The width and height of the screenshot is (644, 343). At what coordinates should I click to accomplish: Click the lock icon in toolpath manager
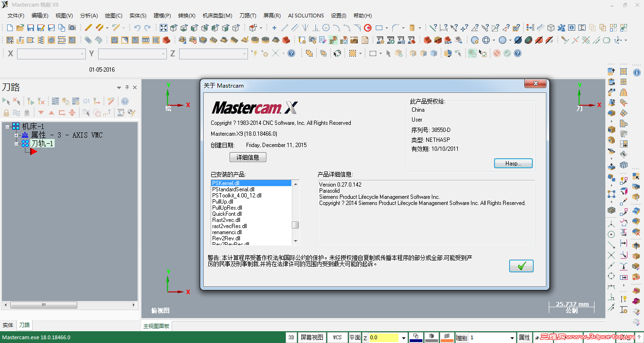pyautogui.click(x=6, y=113)
